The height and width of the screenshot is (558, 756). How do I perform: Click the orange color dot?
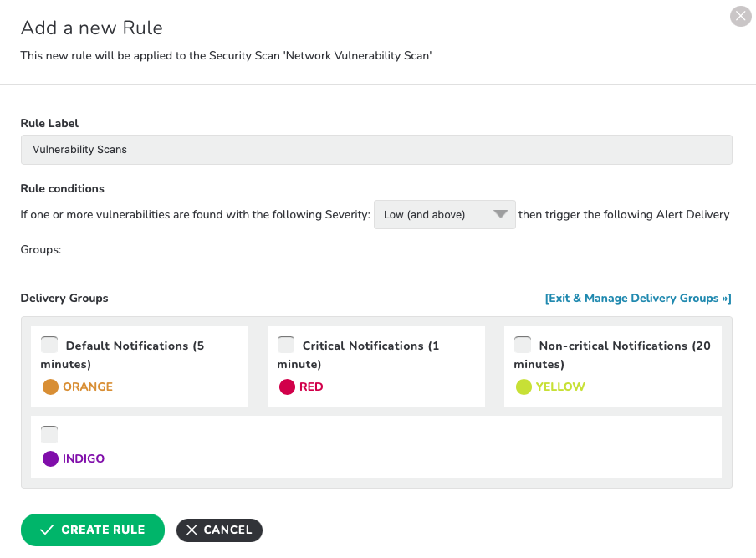(50, 387)
